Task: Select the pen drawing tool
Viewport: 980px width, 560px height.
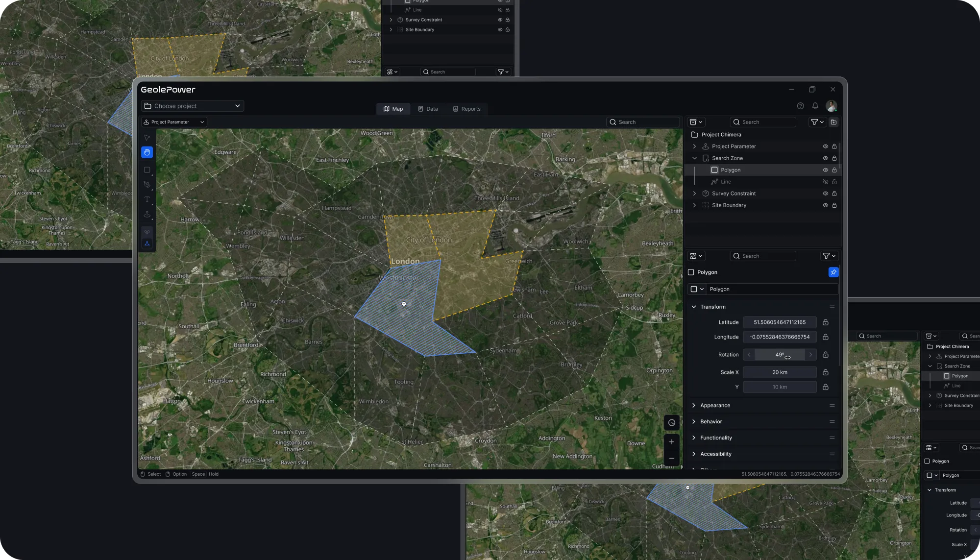Action: [147, 185]
